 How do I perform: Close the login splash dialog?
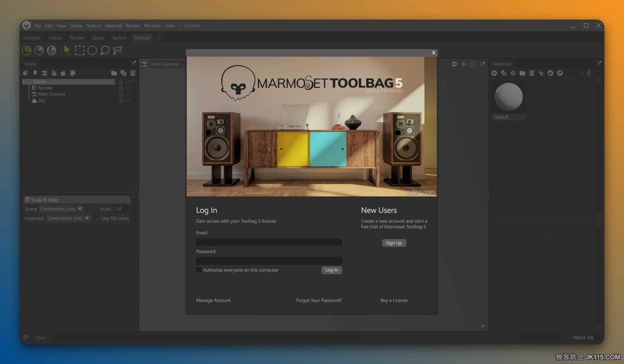point(433,53)
